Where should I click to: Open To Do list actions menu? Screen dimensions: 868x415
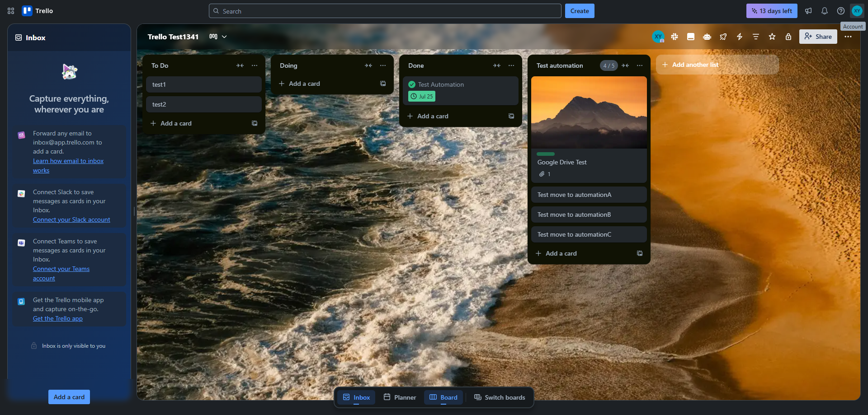[255, 65]
